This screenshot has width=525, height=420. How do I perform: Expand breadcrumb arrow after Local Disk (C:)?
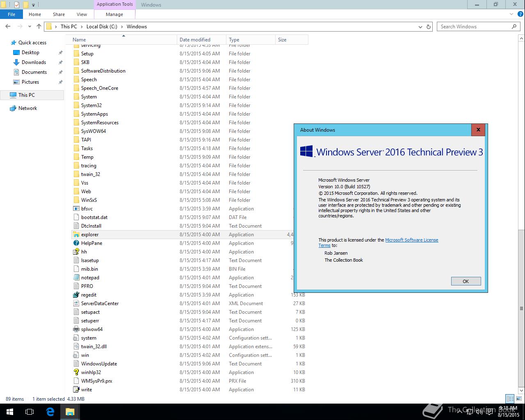tap(122, 27)
